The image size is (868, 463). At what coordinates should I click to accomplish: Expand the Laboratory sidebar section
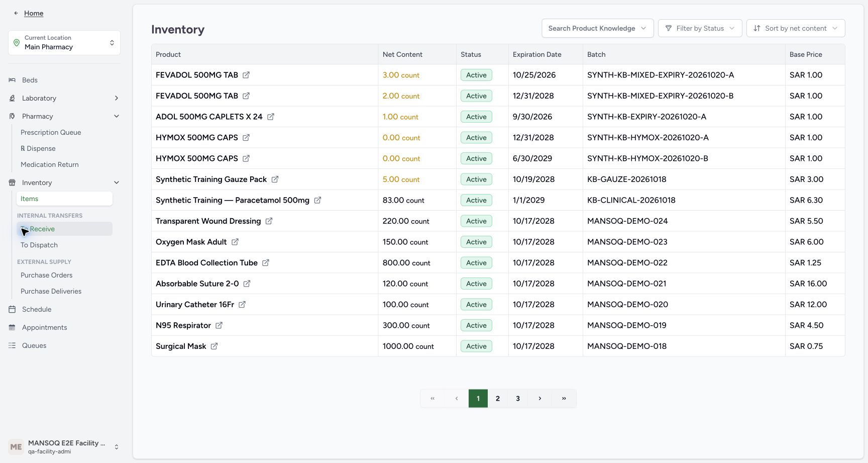(64, 98)
